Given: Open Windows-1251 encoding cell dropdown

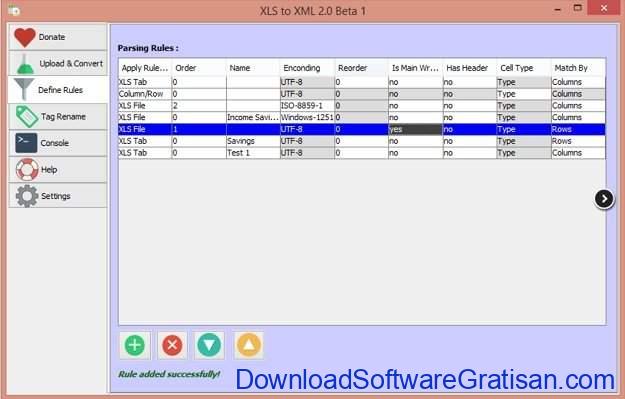Looking at the screenshot, I should (x=307, y=117).
